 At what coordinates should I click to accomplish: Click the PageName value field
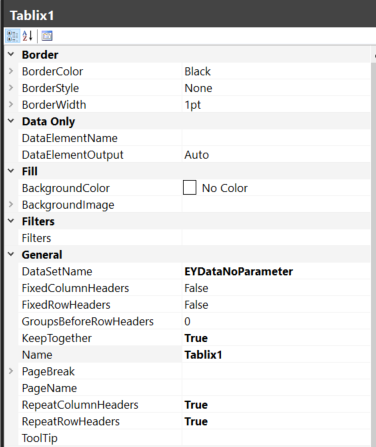[x=276, y=388]
